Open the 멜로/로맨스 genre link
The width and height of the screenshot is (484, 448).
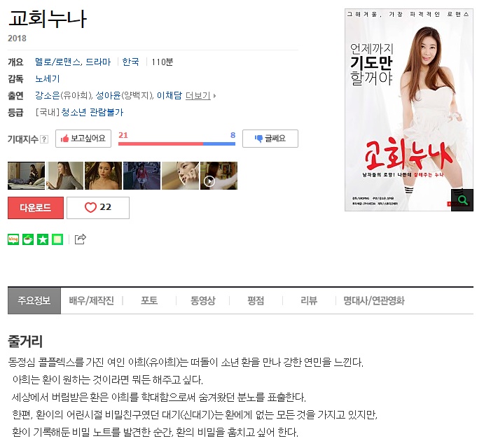[x=57, y=62]
